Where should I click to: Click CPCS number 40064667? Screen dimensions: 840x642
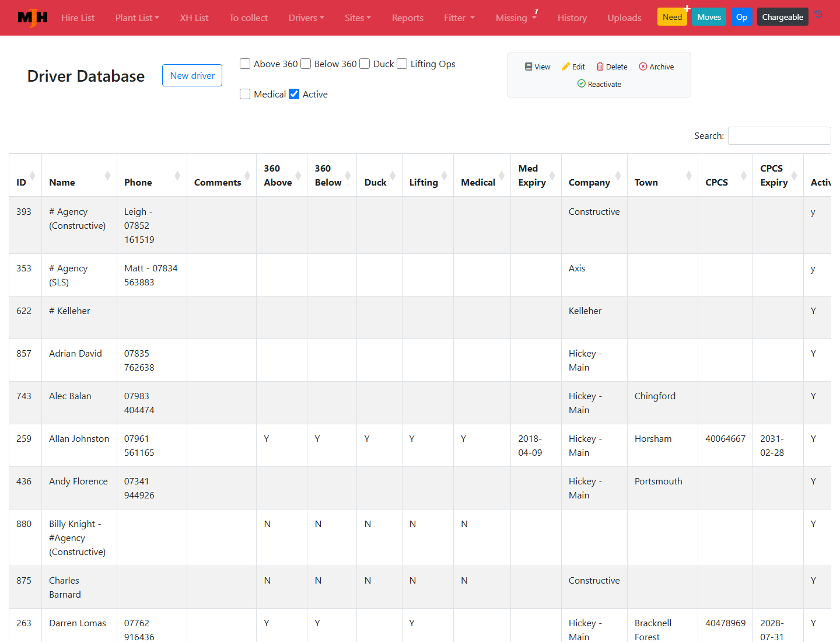pos(725,439)
